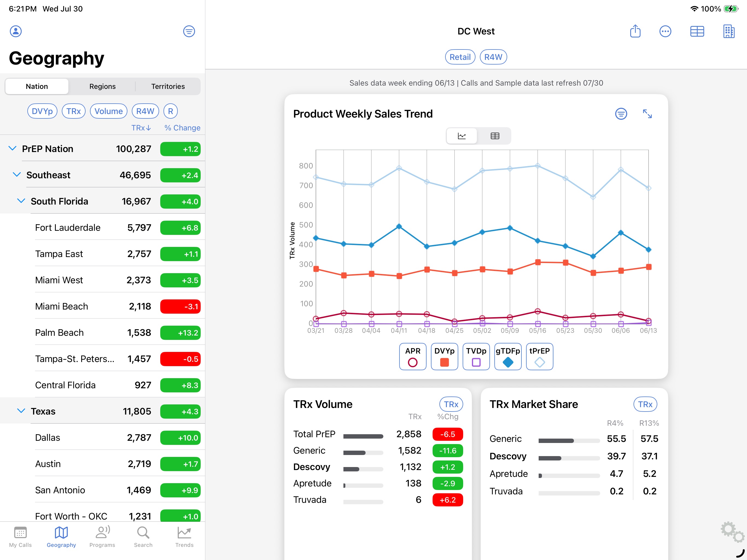The image size is (747, 560).
Task: Click the Descovy row in TRx Volume
Action: (378, 467)
